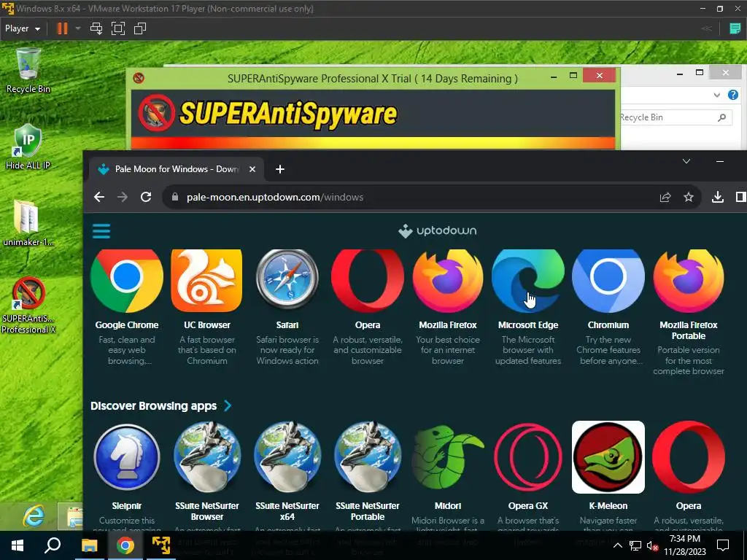Select the Safari compass icon

[x=287, y=281]
